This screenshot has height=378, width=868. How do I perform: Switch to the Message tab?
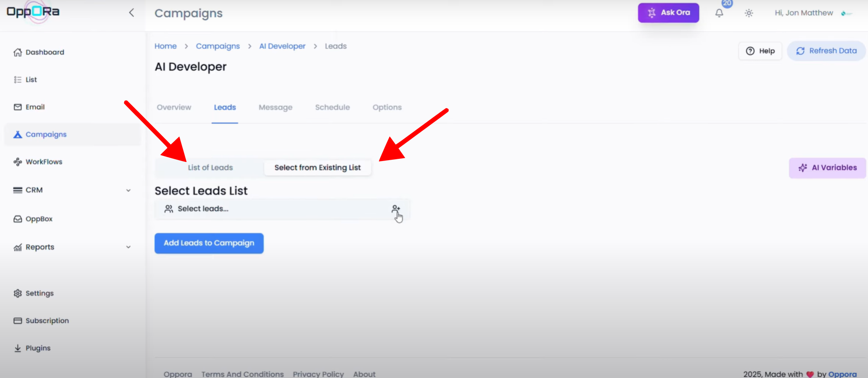pos(275,107)
